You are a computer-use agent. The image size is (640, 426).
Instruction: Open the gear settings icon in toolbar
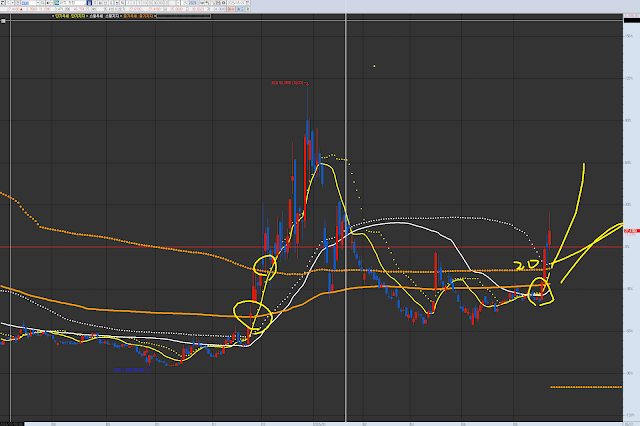click(224, 3)
